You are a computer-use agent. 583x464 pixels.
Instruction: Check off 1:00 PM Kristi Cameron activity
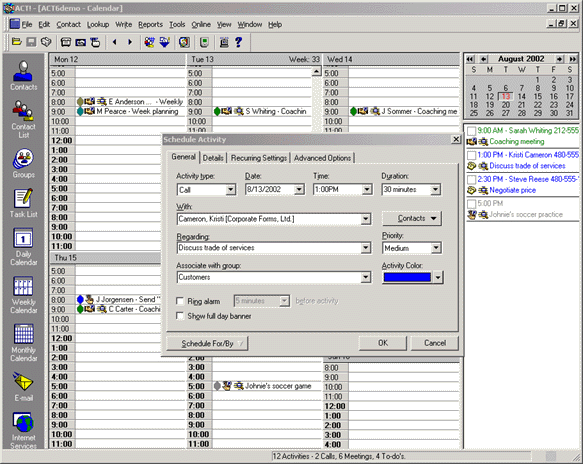pos(471,155)
